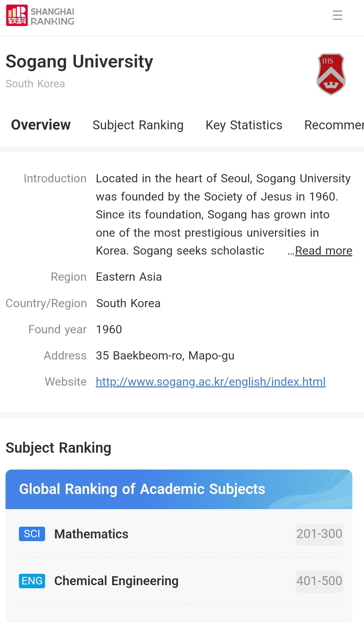
Task: Go to the Recommended tab
Action: point(334,125)
